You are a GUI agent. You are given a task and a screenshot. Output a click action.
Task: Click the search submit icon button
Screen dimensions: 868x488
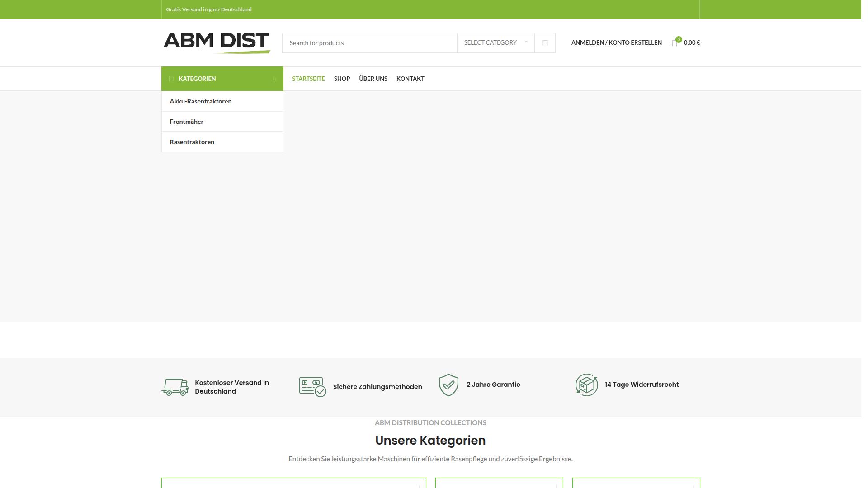pyautogui.click(x=545, y=43)
